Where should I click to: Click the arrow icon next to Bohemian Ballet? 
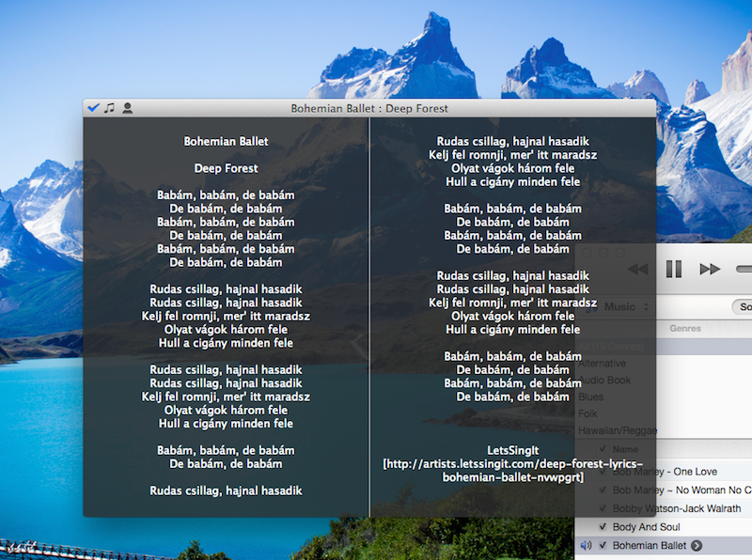coord(697,546)
